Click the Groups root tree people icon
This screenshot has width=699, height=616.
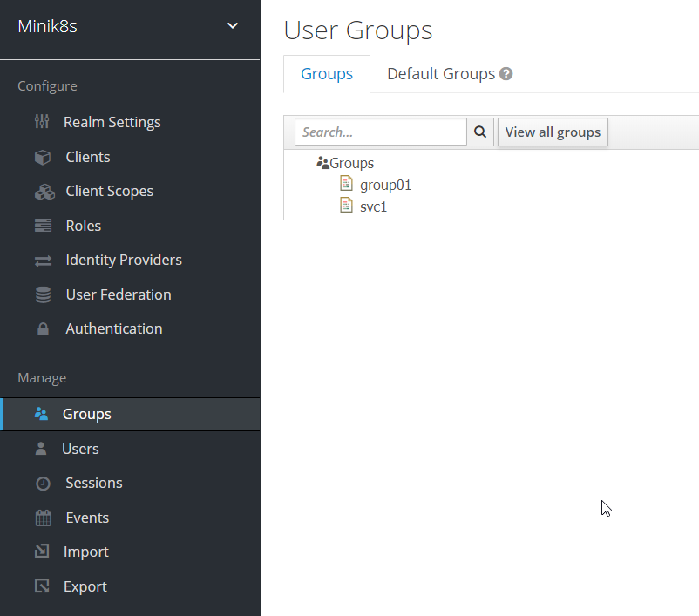pos(322,163)
